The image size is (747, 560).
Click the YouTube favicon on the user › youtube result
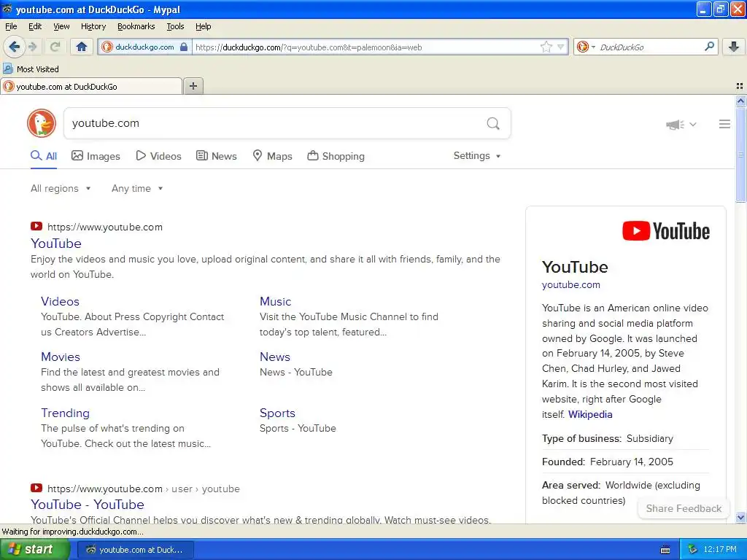tap(36, 488)
